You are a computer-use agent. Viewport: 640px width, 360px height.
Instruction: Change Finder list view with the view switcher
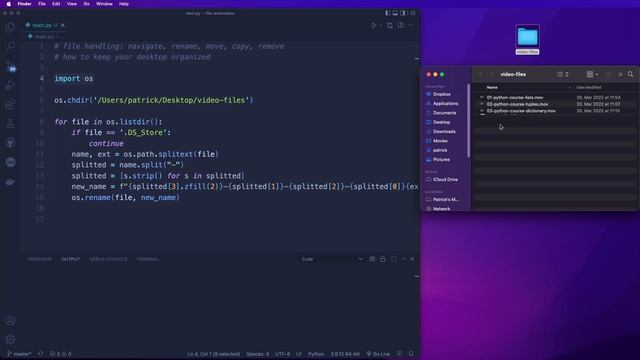(562, 74)
